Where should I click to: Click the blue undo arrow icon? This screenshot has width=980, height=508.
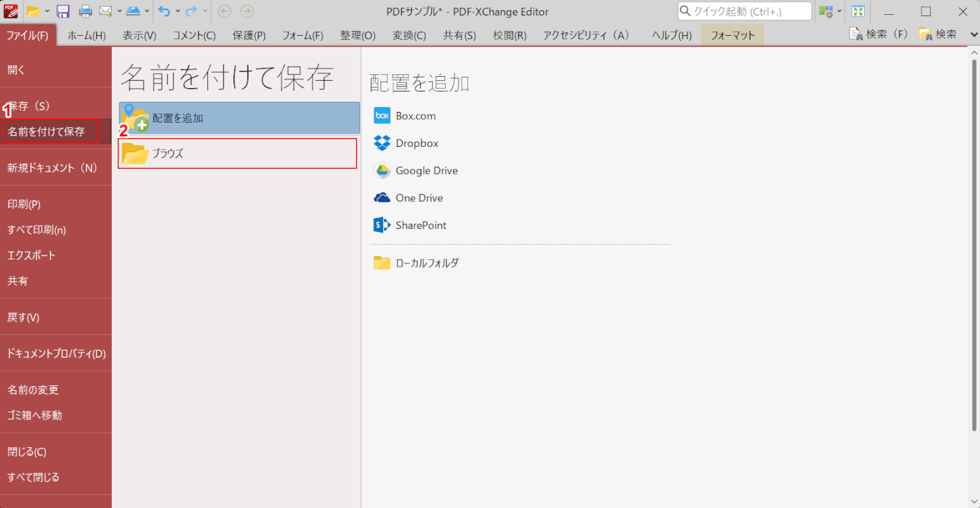(164, 11)
